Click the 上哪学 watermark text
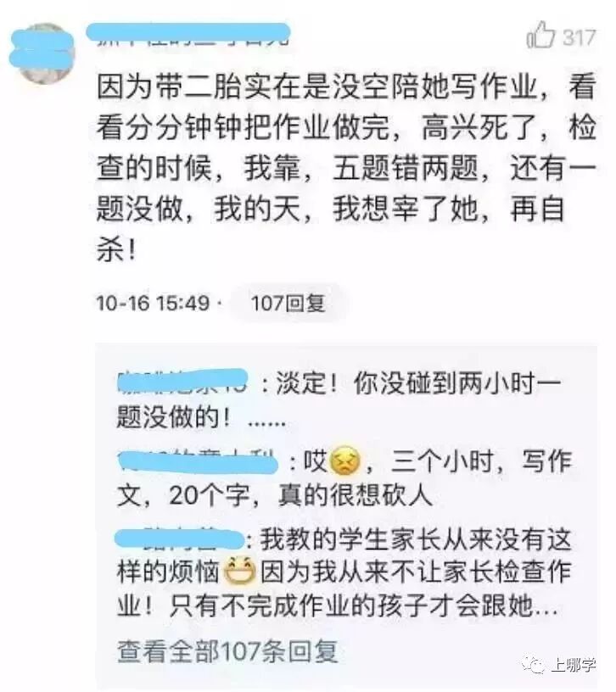Image resolution: width=616 pixels, height=692 pixels. click(x=574, y=665)
